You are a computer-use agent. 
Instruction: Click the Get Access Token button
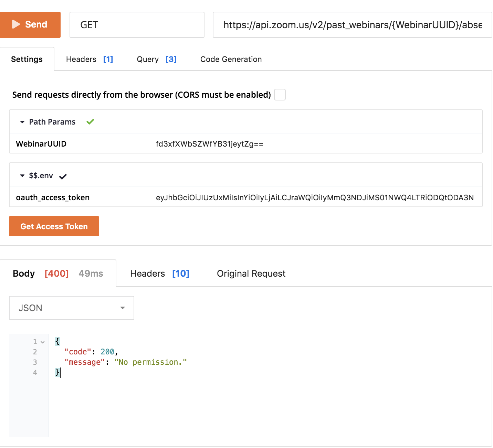coord(54,226)
